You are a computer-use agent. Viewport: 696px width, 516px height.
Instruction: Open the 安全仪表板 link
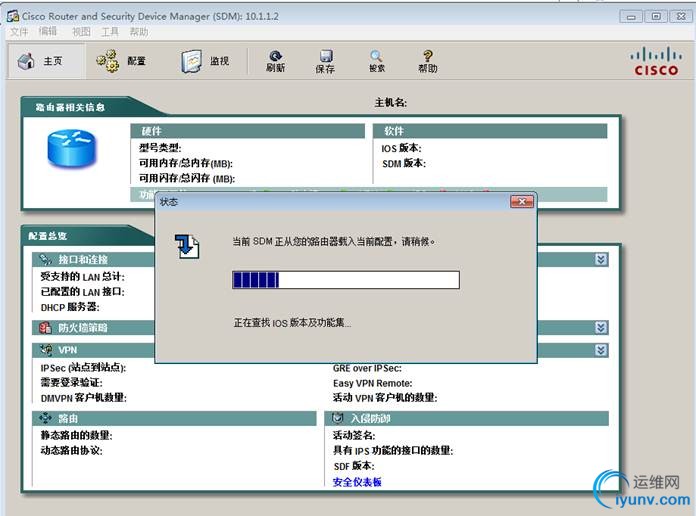point(357,482)
